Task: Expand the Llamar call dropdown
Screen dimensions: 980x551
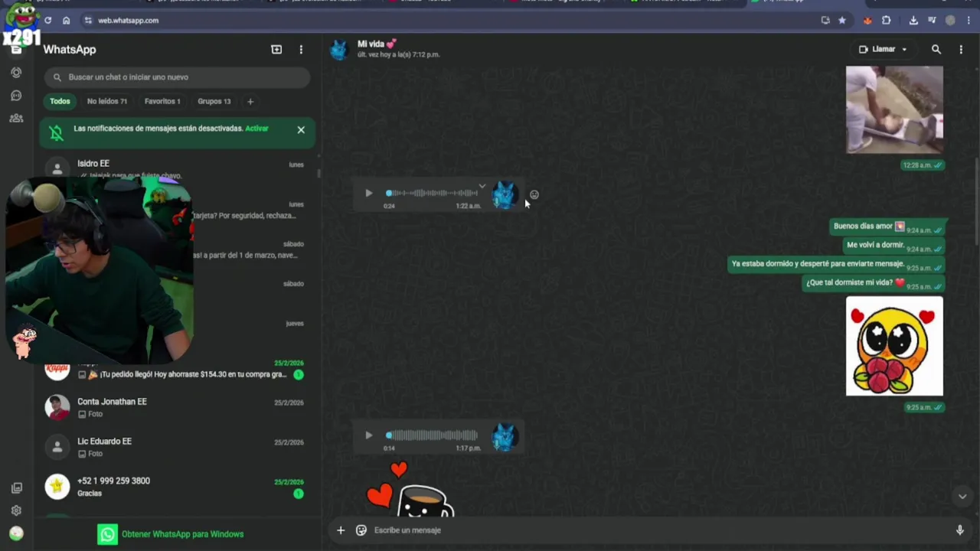Action: tap(904, 50)
